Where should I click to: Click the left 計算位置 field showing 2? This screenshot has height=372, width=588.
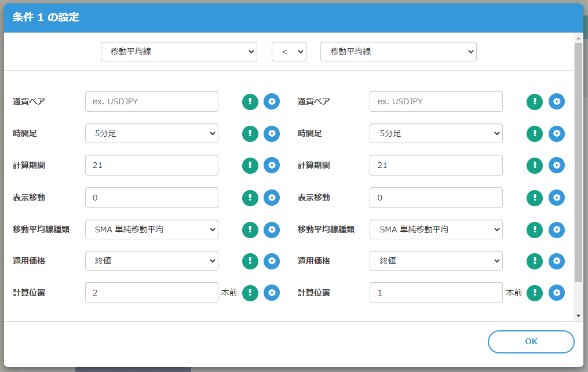point(152,293)
